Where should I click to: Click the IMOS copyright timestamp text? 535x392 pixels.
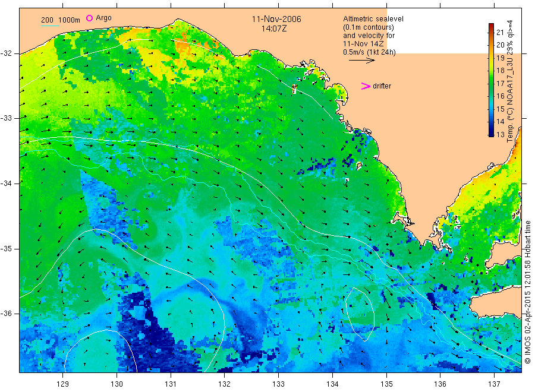[x=528, y=292]
